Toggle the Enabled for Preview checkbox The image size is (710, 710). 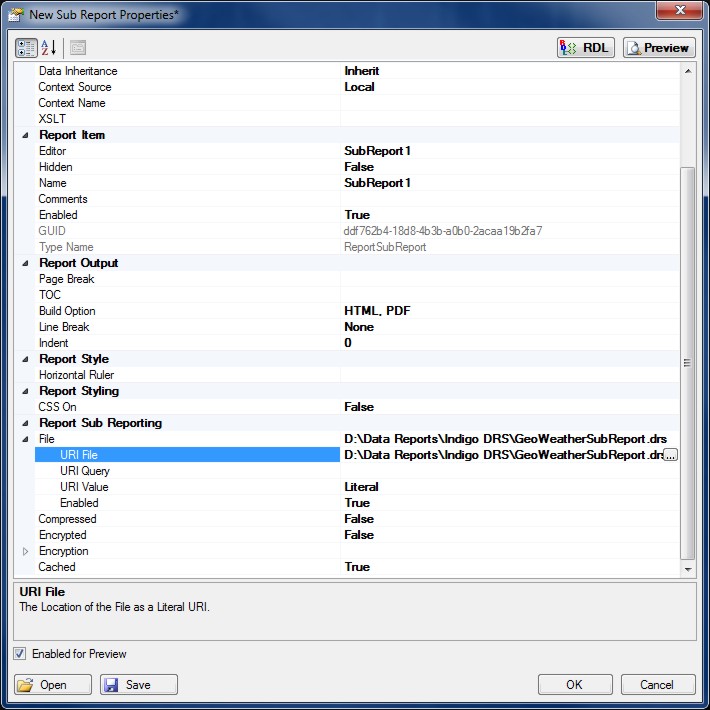[x=21, y=654]
